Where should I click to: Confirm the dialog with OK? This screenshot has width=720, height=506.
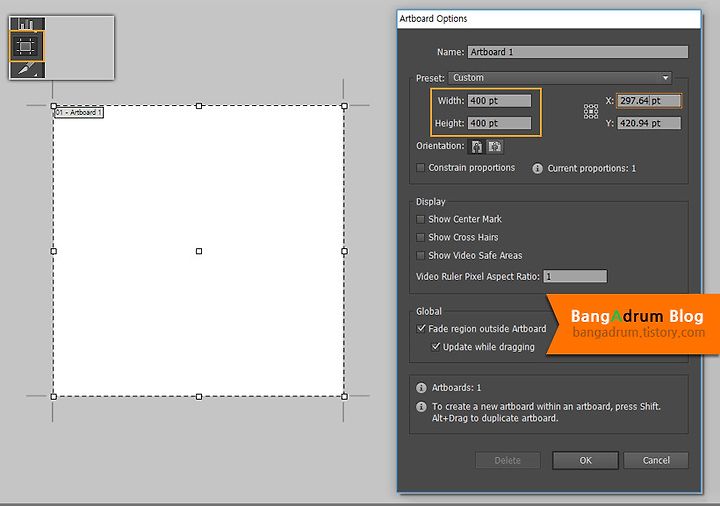585,461
